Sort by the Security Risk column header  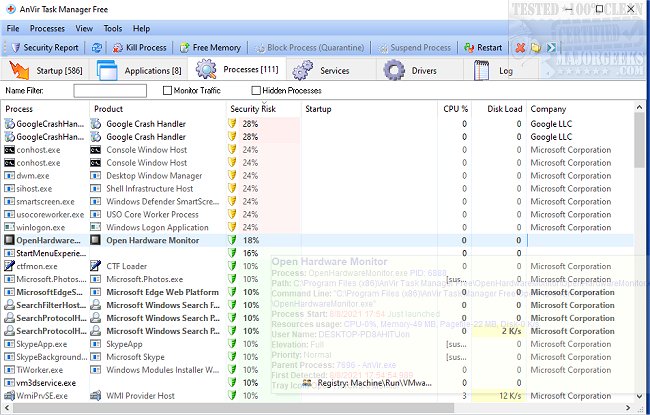[x=263, y=109]
